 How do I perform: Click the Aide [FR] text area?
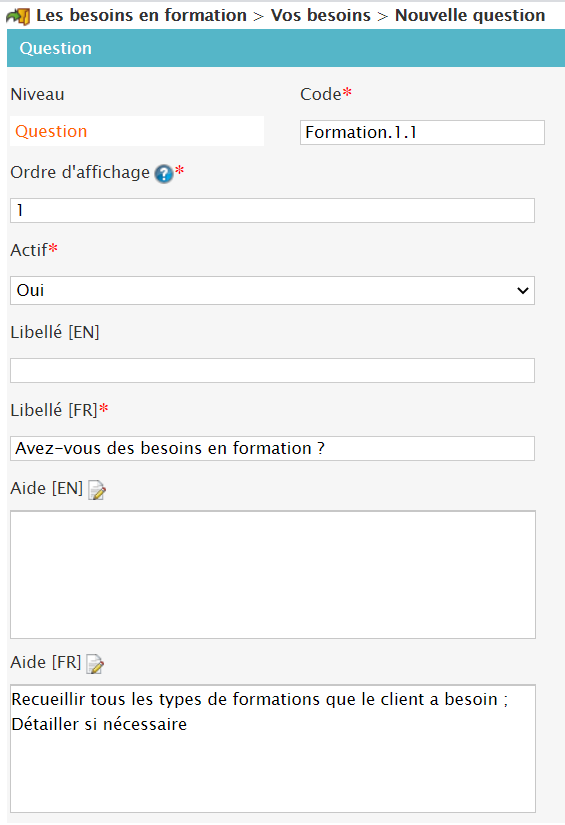click(x=273, y=749)
